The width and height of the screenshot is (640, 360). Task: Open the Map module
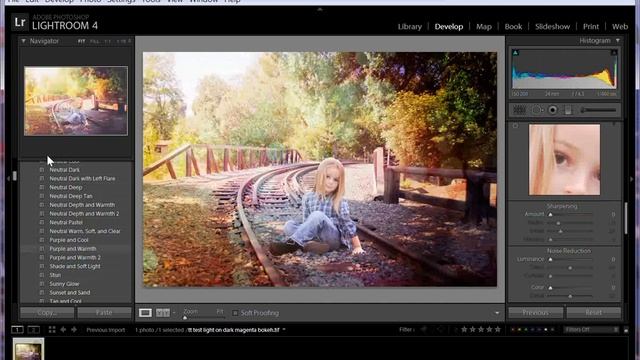pyautogui.click(x=484, y=27)
